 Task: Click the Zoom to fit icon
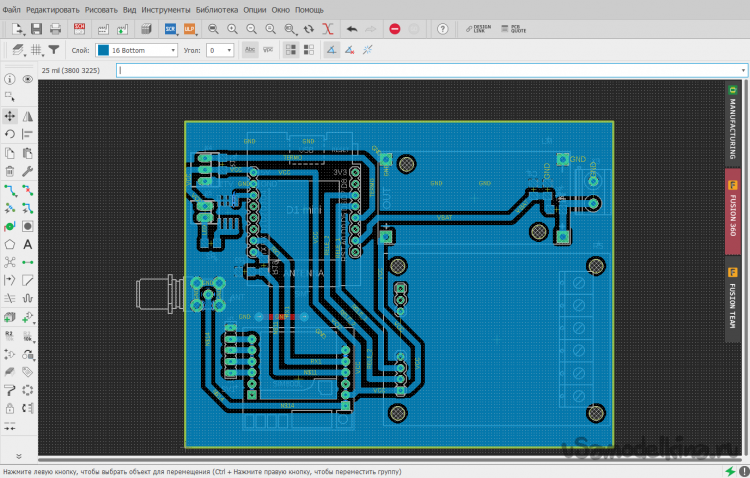(x=212, y=29)
